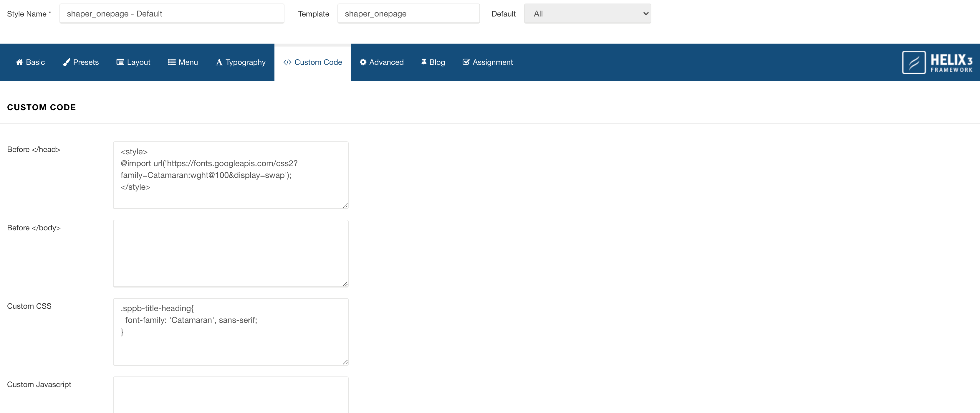Open settings via the Advanced gear icon
Viewport: 980px width, 413px height.
pos(362,62)
